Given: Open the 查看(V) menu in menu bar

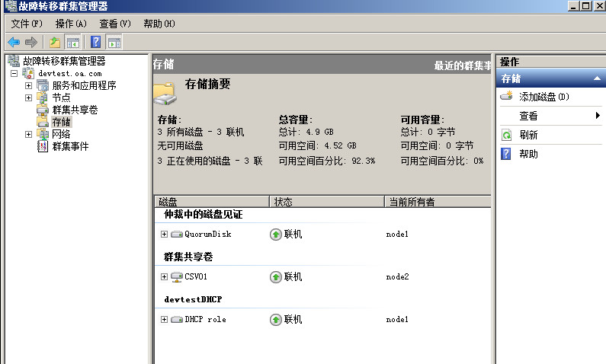Looking at the screenshot, I should 115,24.
